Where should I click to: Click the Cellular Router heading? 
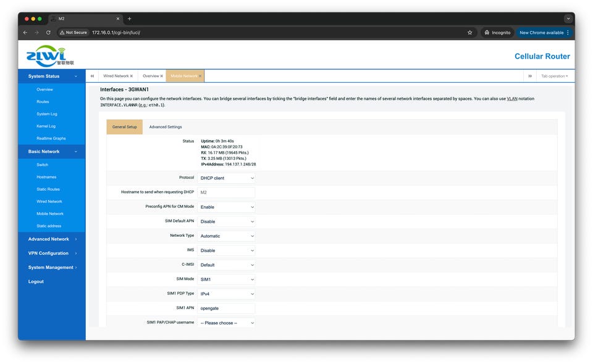pyautogui.click(x=542, y=56)
